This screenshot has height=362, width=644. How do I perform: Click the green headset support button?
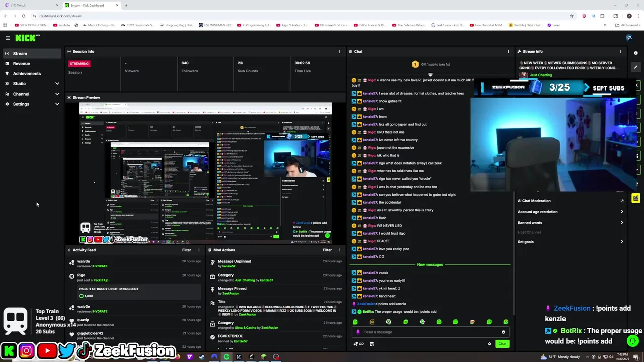click(633, 341)
